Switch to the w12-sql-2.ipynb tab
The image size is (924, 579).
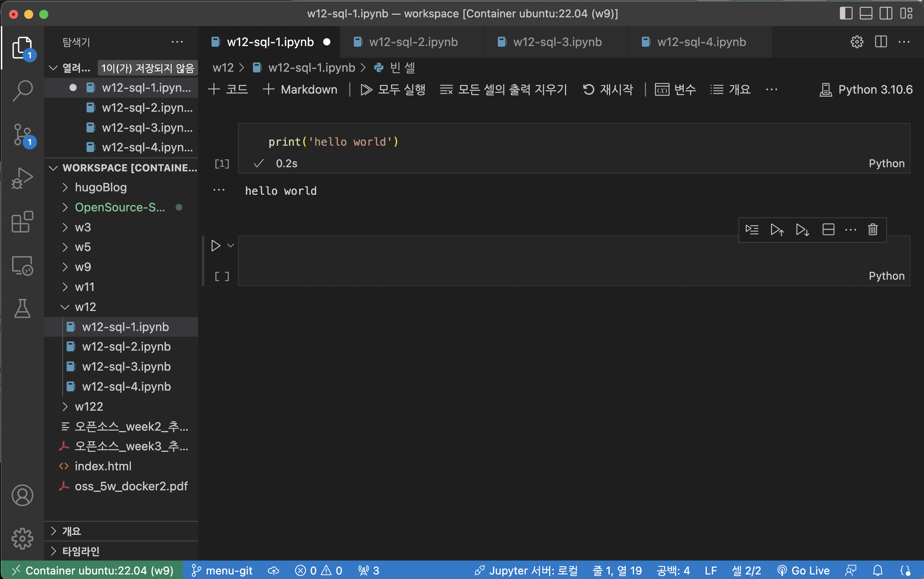[x=413, y=42]
